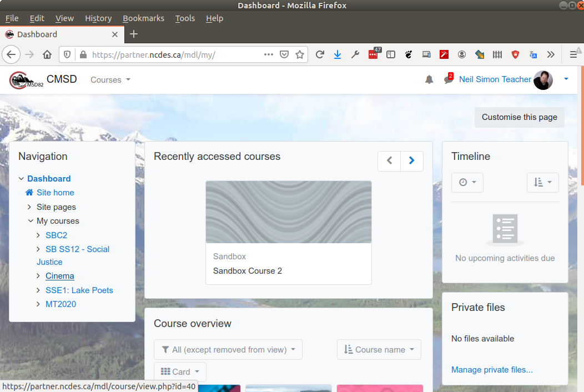Image resolution: width=584 pixels, height=392 pixels.
Task: Open the extension with 47 badge count
Action: click(372, 54)
